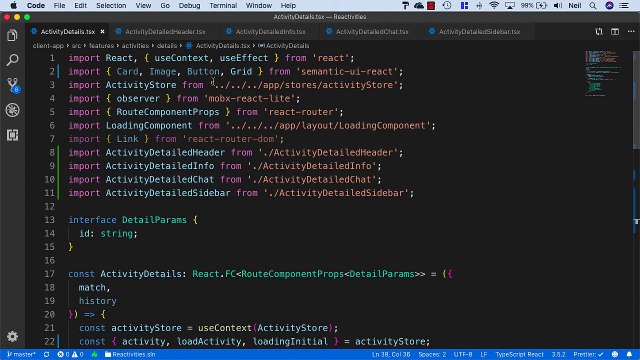Open the Debug menu
This screenshot has height=360, width=640.
189,5
